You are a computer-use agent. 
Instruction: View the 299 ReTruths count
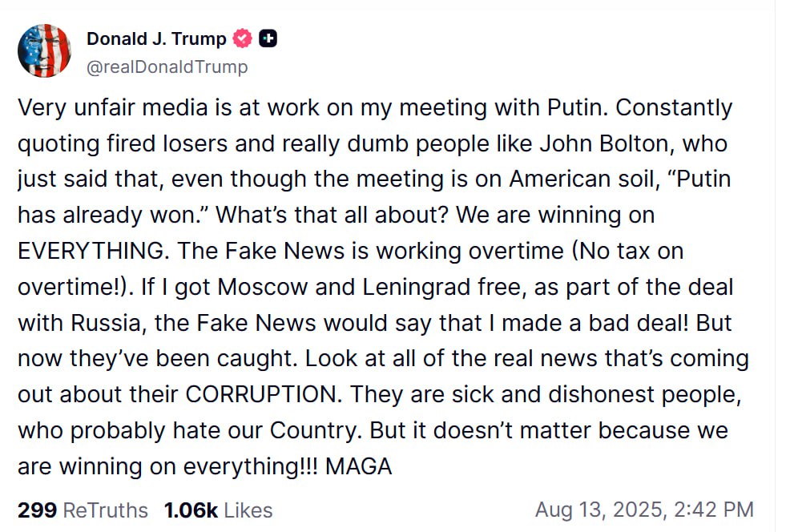[x=38, y=510]
